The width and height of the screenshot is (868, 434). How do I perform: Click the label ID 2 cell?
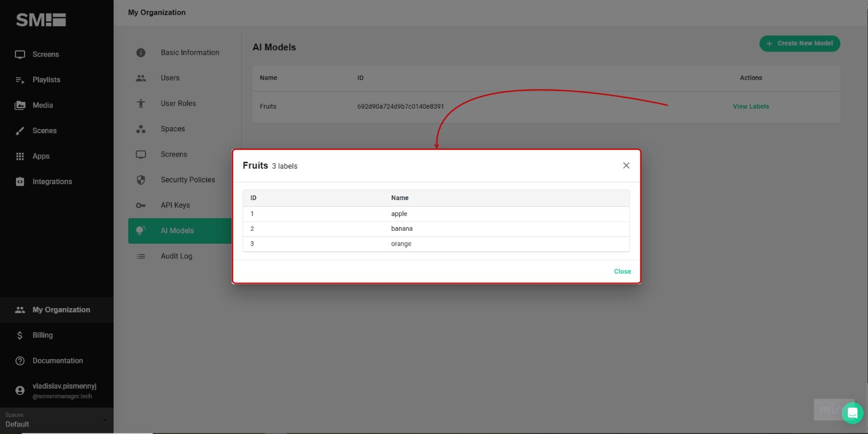point(252,229)
